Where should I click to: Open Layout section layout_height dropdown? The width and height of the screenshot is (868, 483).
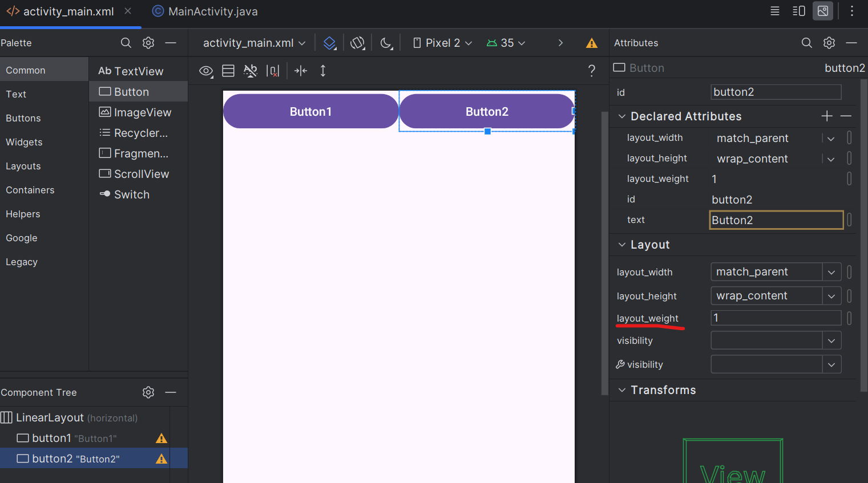pos(831,296)
